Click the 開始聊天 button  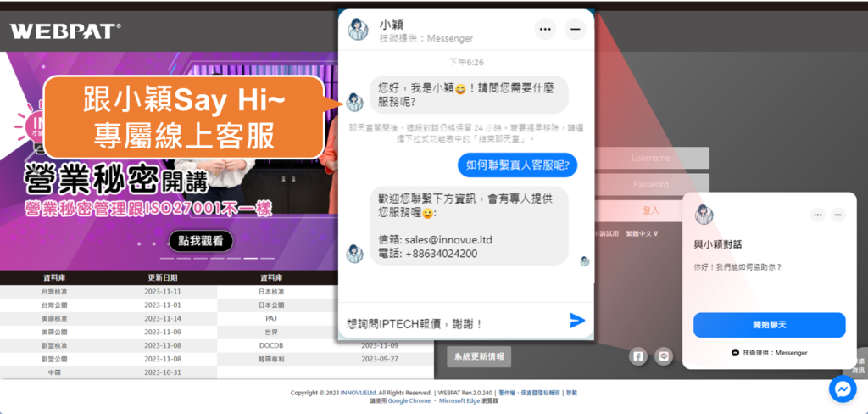click(770, 325)
